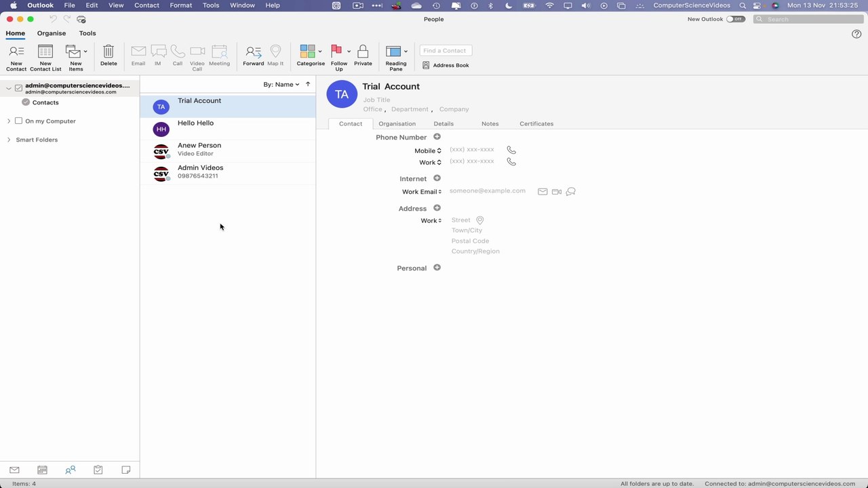
Task: Reverse the sort order arrow
Action: [x=308, y=84]
